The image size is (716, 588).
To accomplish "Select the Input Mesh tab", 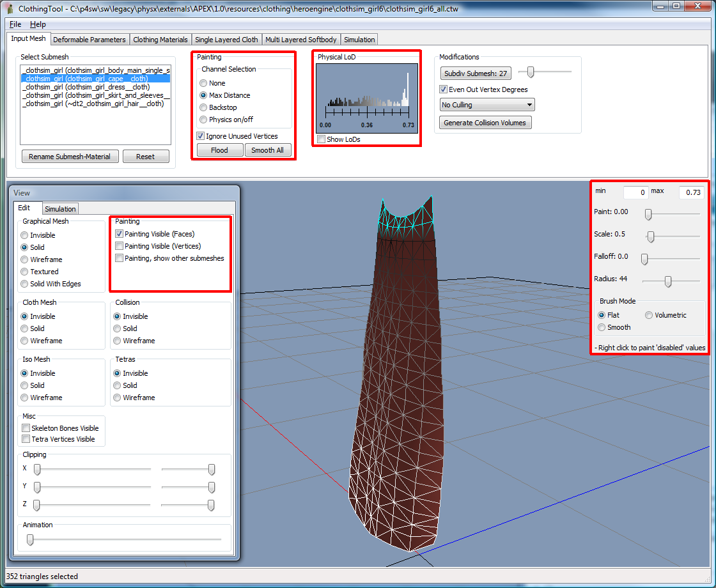I will point(28,39).
